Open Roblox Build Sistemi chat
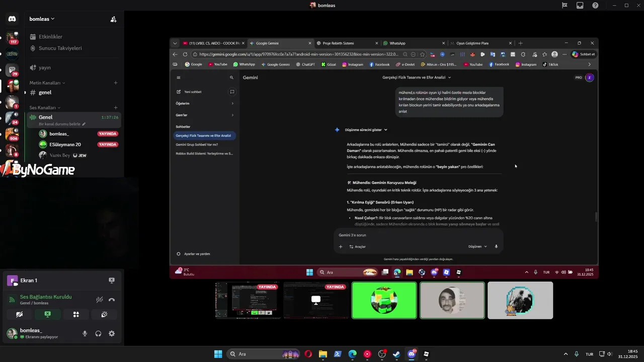 (x=205, y=153)
